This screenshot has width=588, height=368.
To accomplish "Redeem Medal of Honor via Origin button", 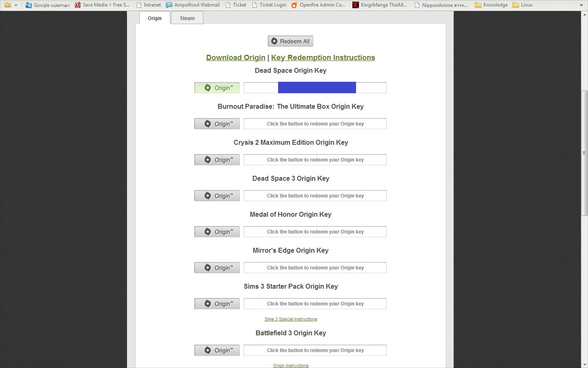I will (x=217, y=232).
